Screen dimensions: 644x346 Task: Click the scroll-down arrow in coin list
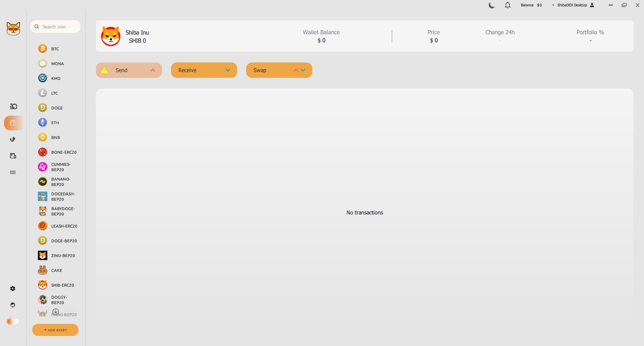click(56, 312)
